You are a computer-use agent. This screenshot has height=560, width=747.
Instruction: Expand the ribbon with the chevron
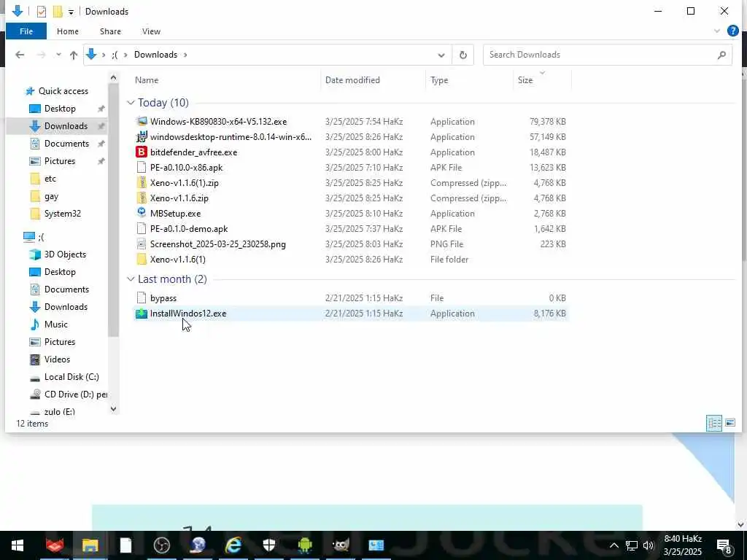[716, 31]
